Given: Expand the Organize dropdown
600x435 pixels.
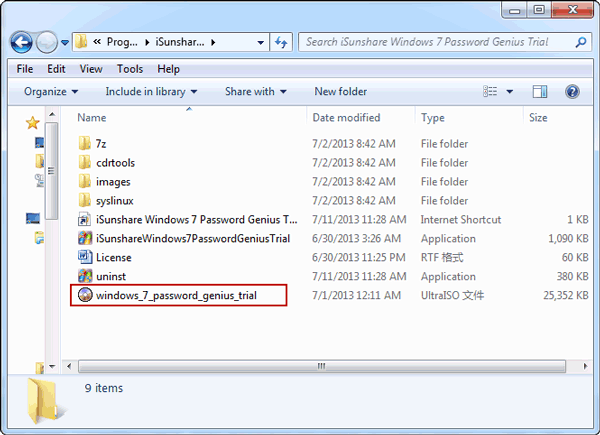Looking at the screenshot, I should point(51,92).
